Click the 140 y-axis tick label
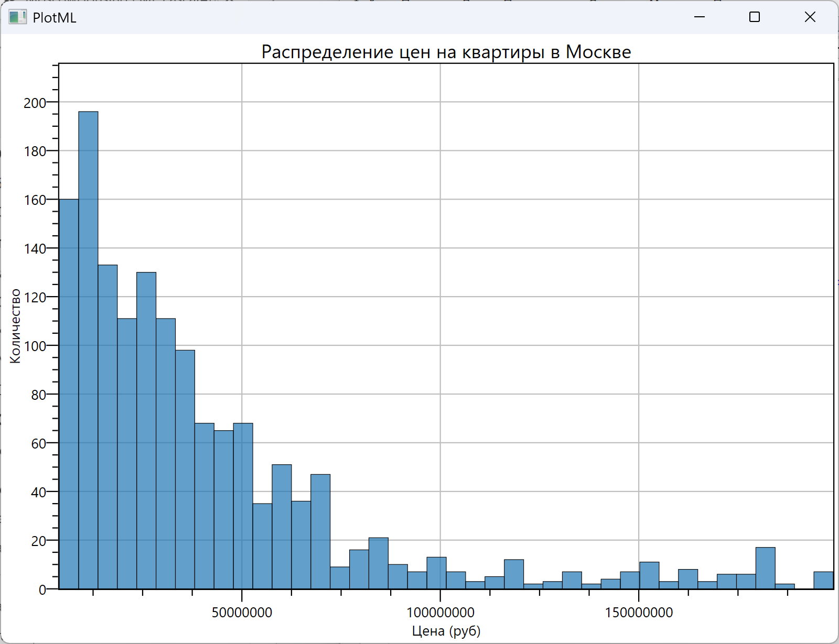This screenshot has height=644, width=839. point(35,249)
